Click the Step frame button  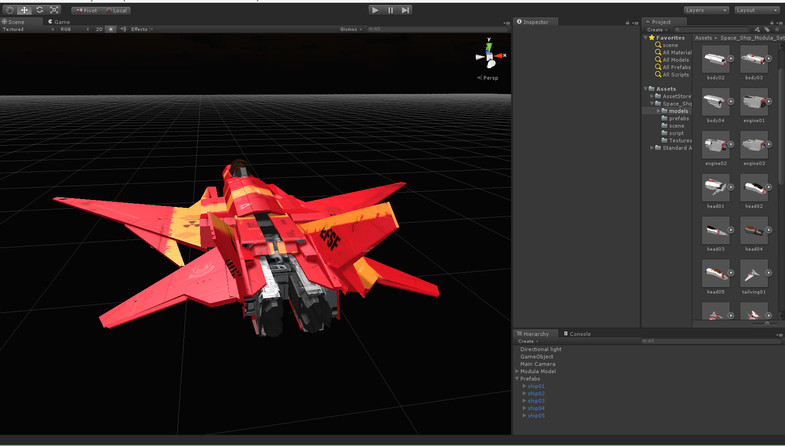(x=406, y=10)
